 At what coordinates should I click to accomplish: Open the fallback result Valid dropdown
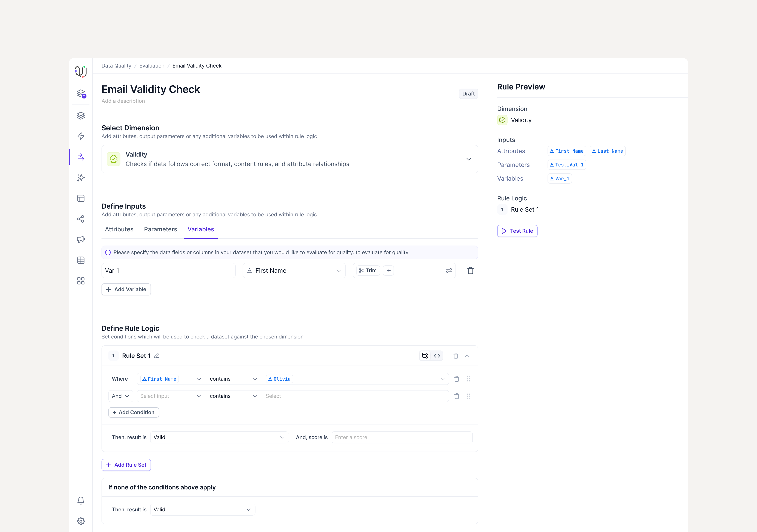(202, 510)
